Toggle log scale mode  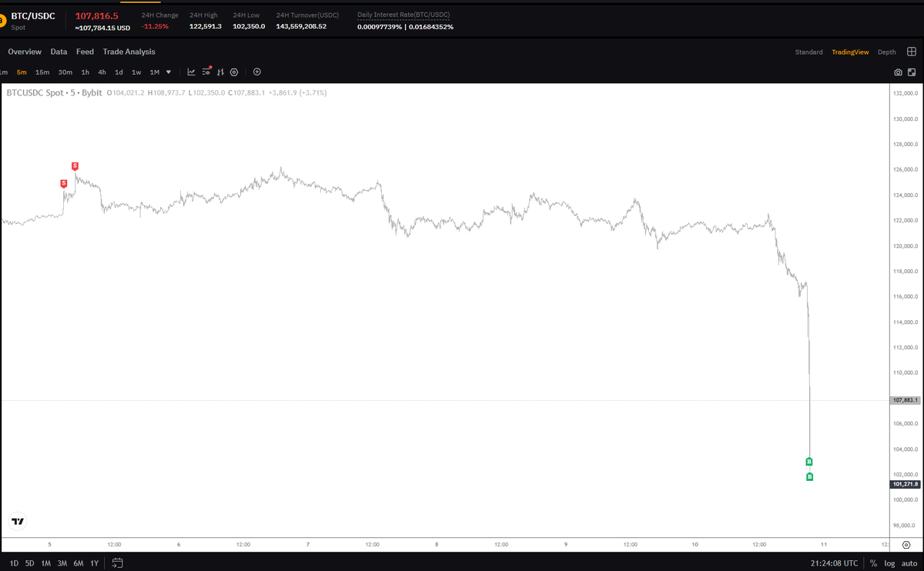888,563
